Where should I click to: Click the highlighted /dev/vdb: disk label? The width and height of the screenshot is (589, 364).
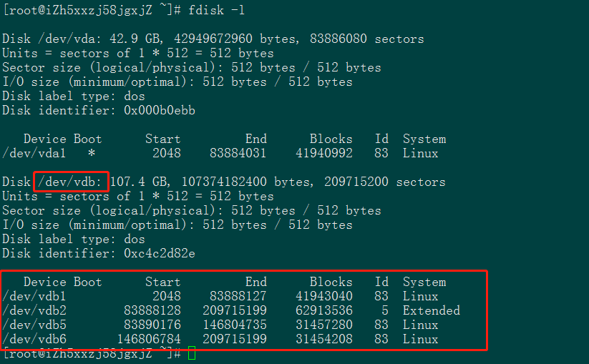70,182
